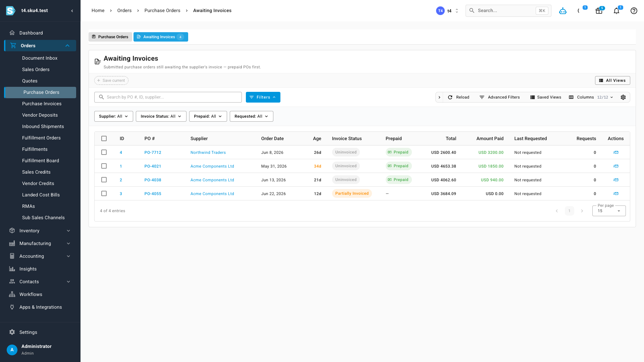Open the Per page 15 dropdown
The height and width of the screenshot is (362, 644).
click(x=609, y=211)
